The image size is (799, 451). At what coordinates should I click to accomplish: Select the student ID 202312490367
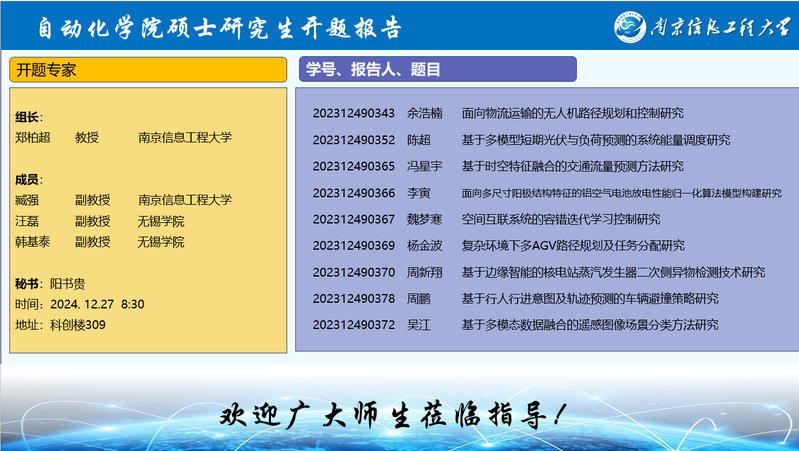click(353, 219)
